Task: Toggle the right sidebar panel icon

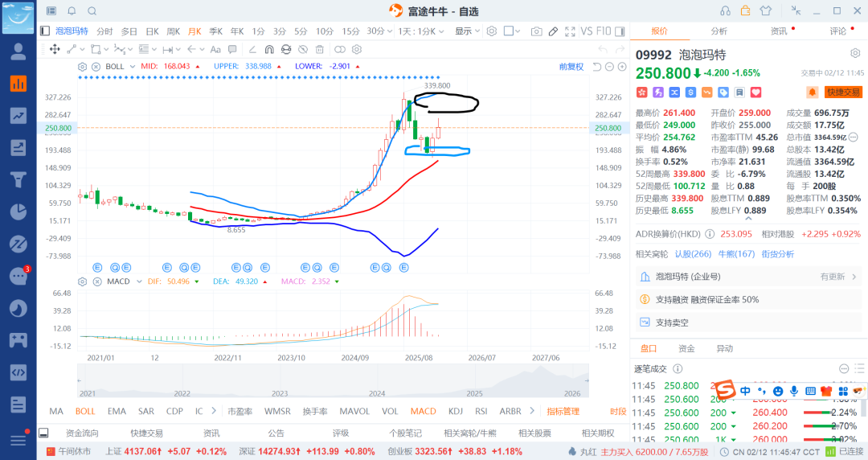Action: 620,31
